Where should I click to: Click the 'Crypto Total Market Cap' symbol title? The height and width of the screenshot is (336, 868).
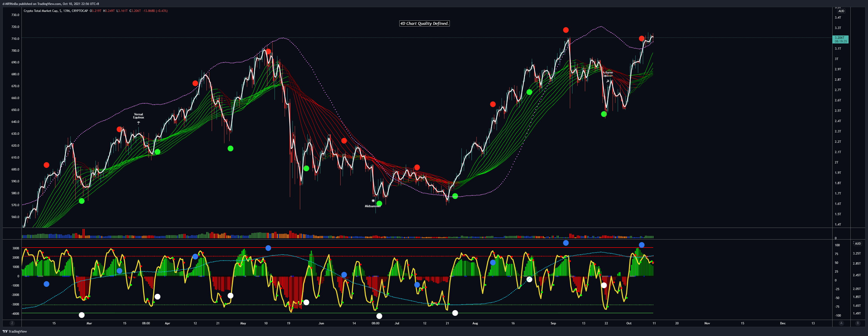click(41, 11)
